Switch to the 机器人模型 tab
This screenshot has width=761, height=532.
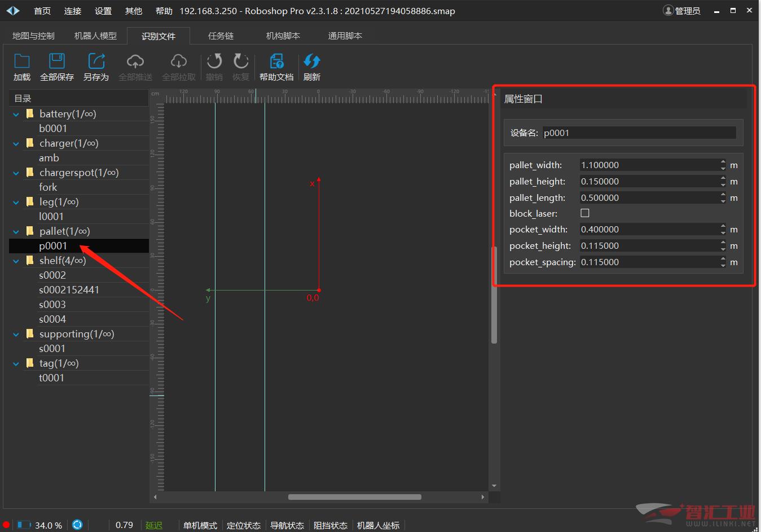click(95, 36)
